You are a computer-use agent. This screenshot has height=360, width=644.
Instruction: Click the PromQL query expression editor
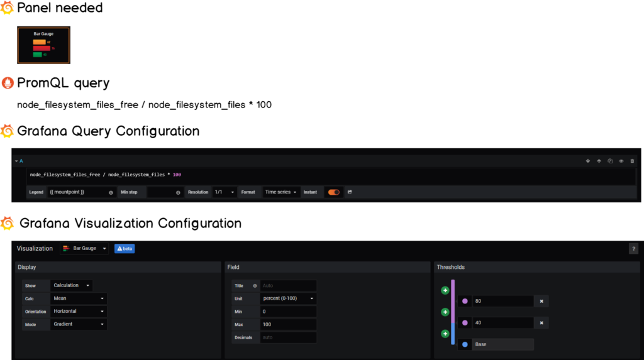coord(331,175)
